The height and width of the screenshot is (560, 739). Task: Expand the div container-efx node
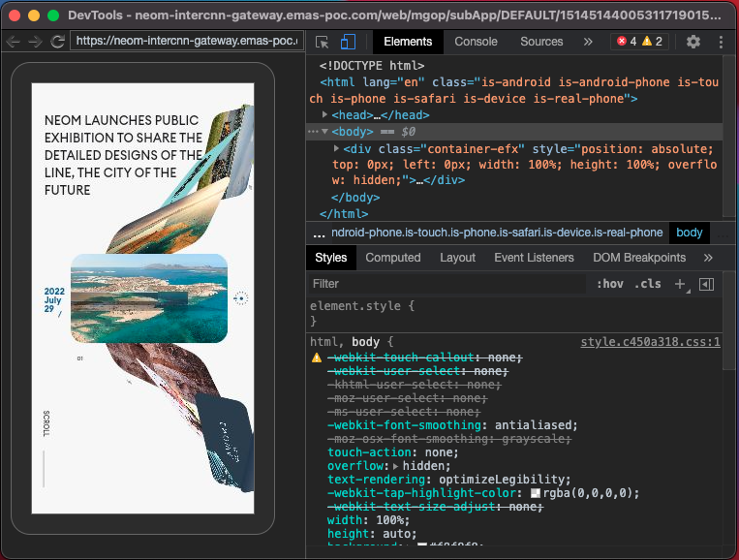[336, 148]
